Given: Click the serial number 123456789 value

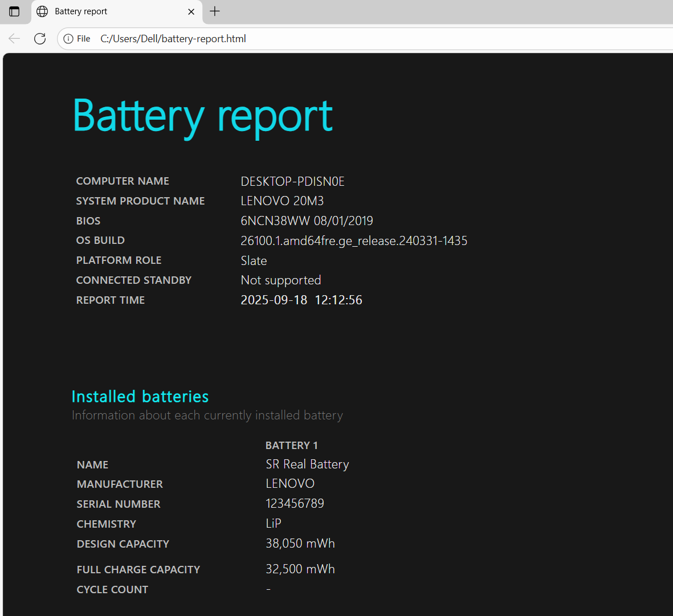Looking at the screenshot, I should (x=295, y=503).
